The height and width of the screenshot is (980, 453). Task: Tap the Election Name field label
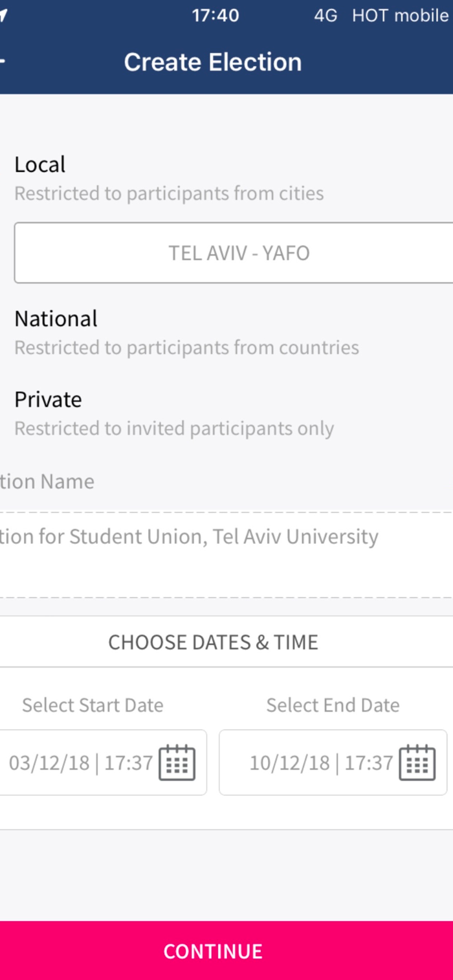pyautogui.click(x=47, y=482)
